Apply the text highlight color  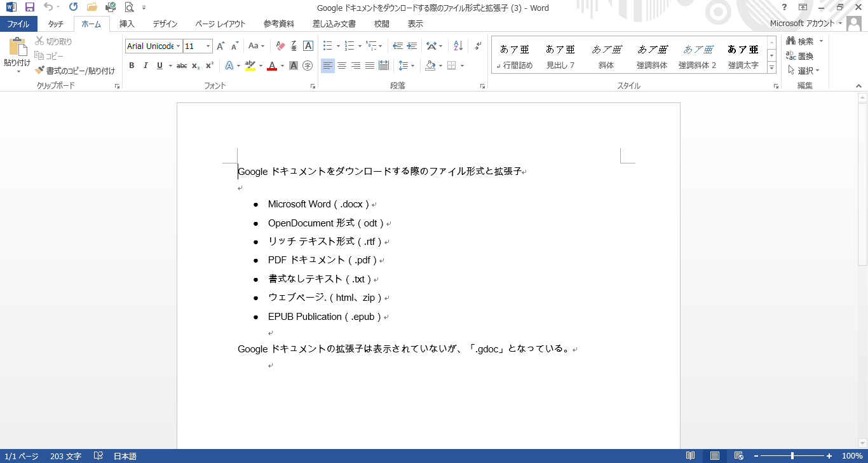(250, 66)
